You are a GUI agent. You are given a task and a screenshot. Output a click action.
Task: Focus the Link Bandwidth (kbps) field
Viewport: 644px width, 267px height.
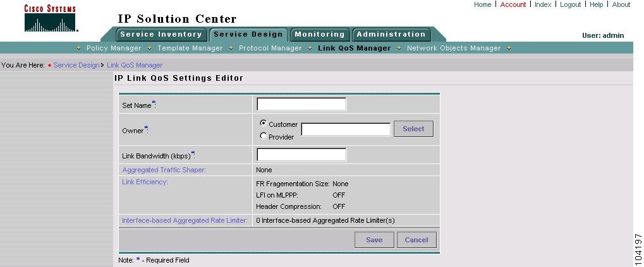pos(301,155)
